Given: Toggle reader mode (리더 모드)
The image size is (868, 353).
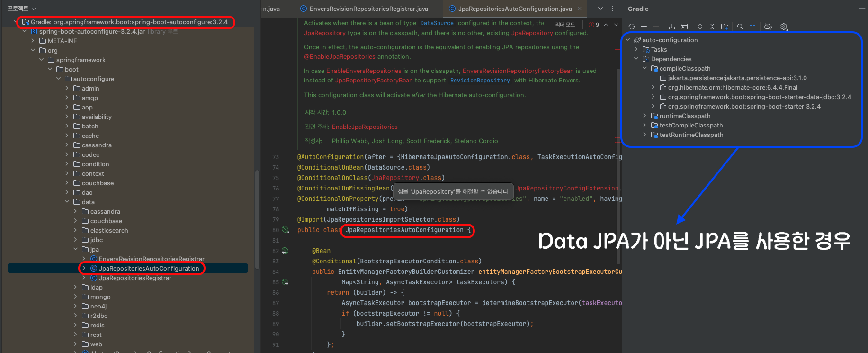Looking at the screenshot, I should pyautogui.click(x=565, y=25).
